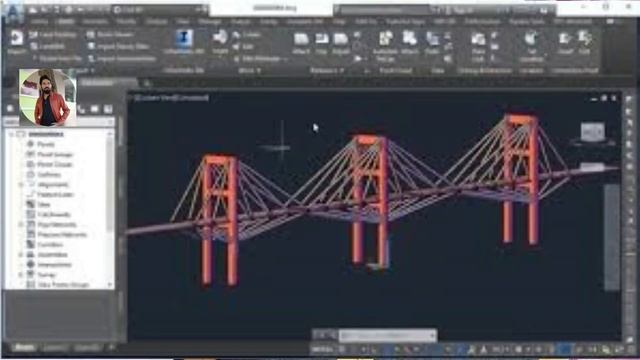Expand the Import panel title dropdown
640x360 pixels.
pos(85,71)
